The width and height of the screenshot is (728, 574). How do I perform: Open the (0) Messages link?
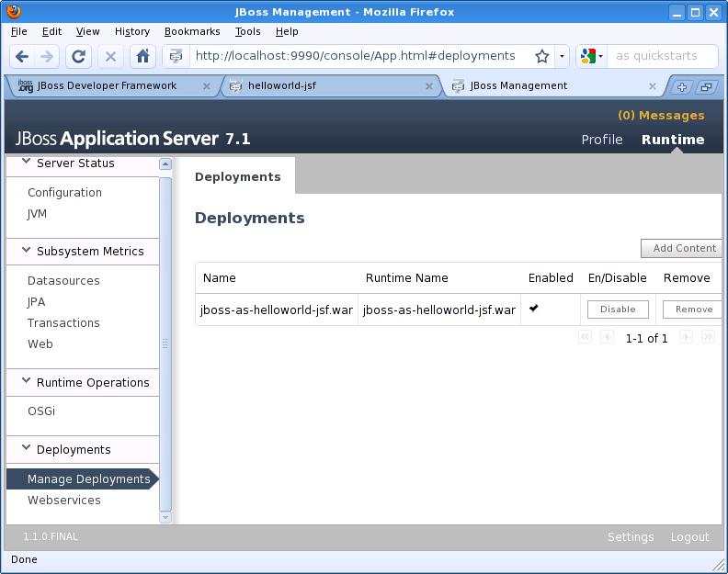click(661, 115)
